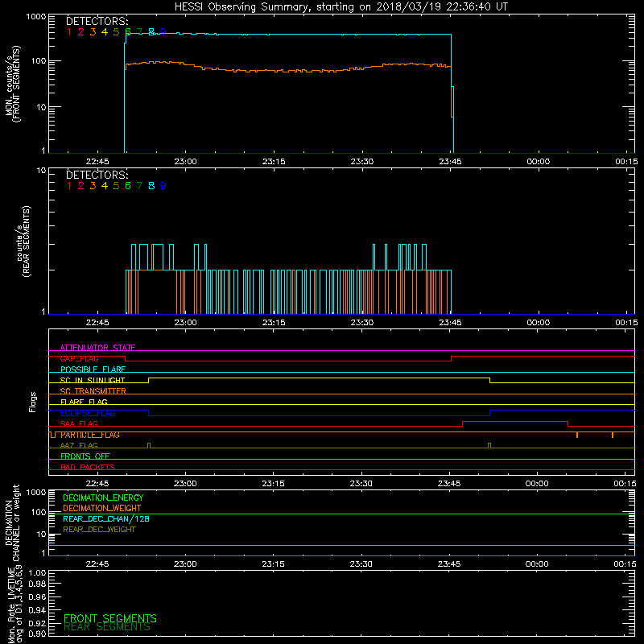Select the FLARE_FLAG label
Image resolution: width=644 pixels, height=644 pixels.
pyautogui.click(x=84, y=402)
